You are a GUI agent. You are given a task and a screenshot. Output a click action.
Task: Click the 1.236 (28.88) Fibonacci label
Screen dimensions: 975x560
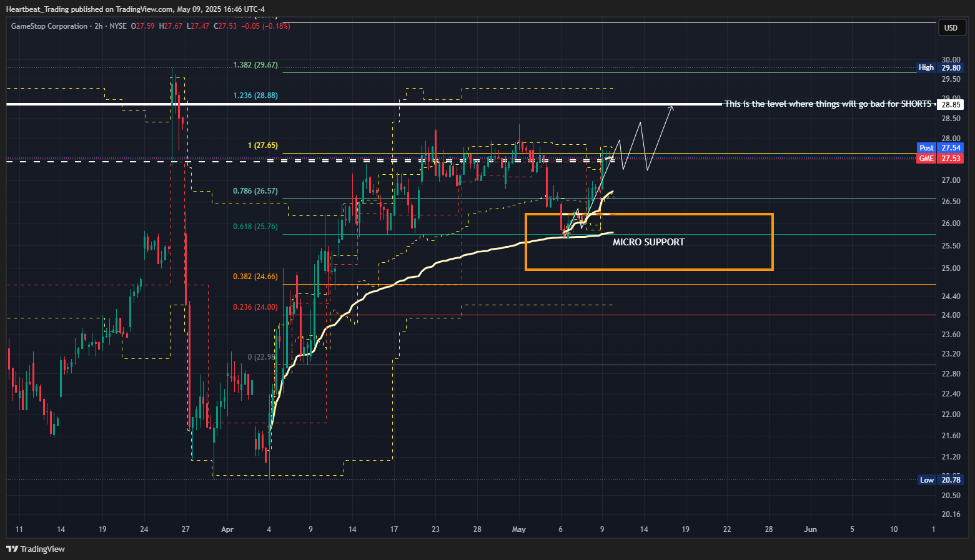click(x=255, y=96)
